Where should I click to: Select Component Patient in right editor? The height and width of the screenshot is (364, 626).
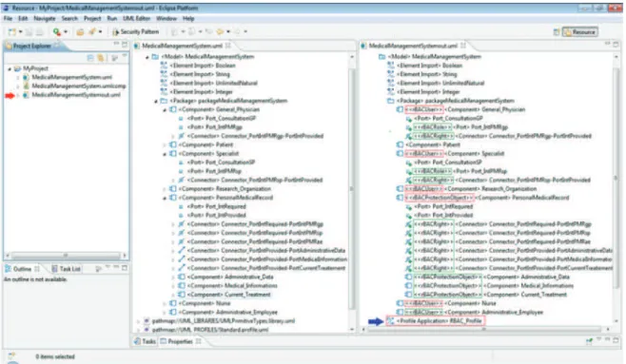click(432, 144)
